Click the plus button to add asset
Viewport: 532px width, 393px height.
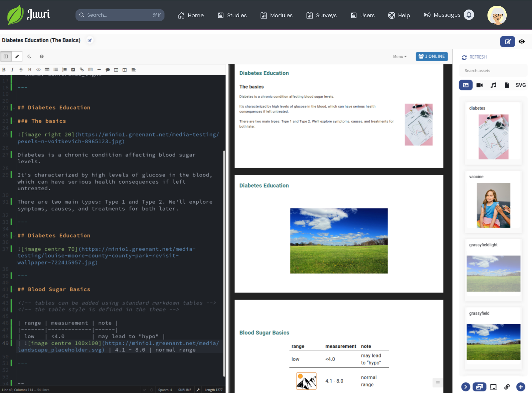coord(521,387)
